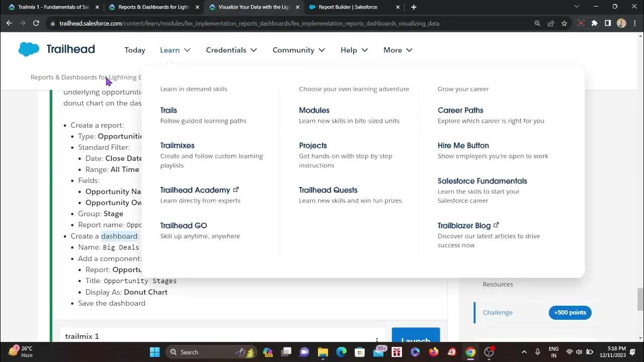Screen dimensions: 644x362
Task: Show hidden system tray icons
Action: pyautogui.click(x=524, y=352)
